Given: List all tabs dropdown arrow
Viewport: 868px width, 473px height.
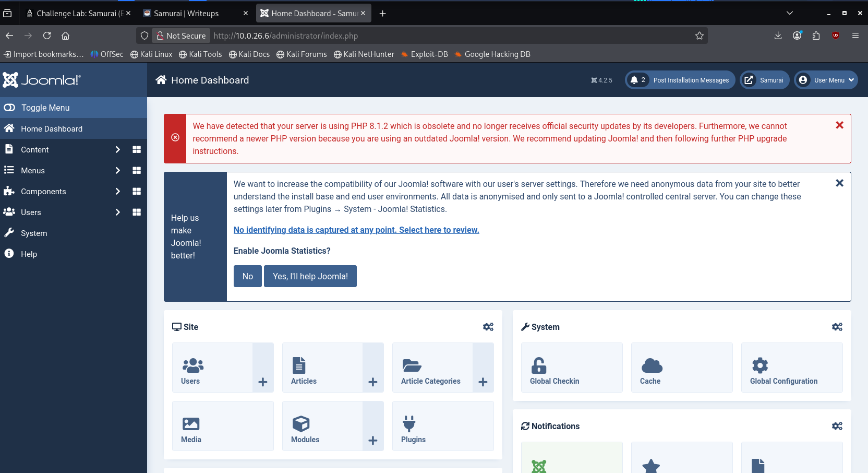Looking at the screenshot, I should (x=790, y=13).
